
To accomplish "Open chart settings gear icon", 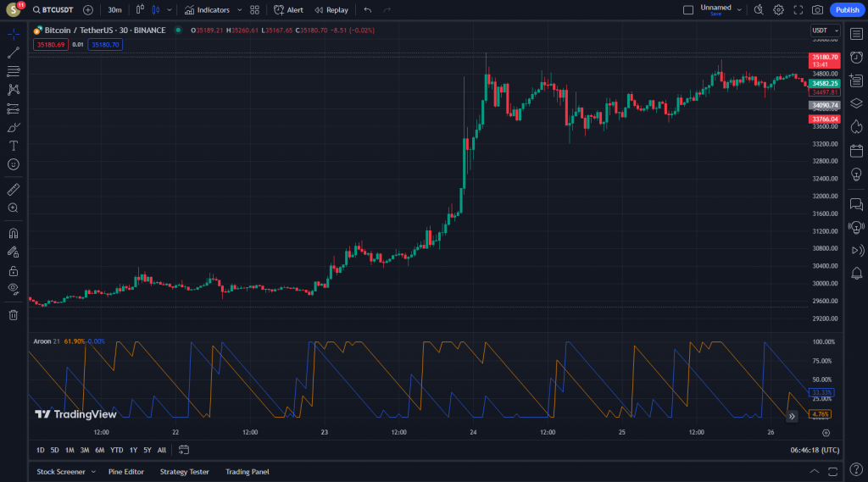I will click(x=778, y=10).
